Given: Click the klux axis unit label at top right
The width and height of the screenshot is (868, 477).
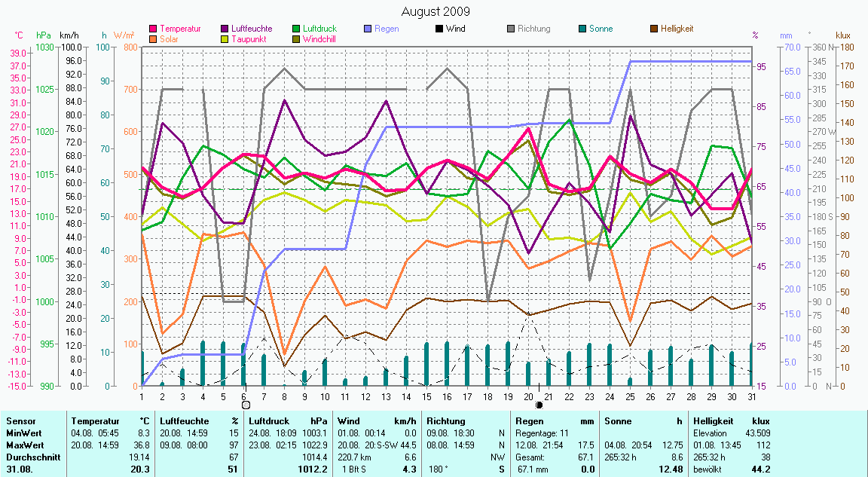Looking at the screenshot, I should tap(843, 35).
